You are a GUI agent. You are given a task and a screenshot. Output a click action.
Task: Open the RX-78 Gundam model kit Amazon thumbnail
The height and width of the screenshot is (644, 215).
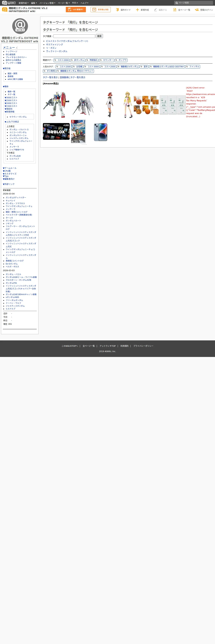pos(56,104)
